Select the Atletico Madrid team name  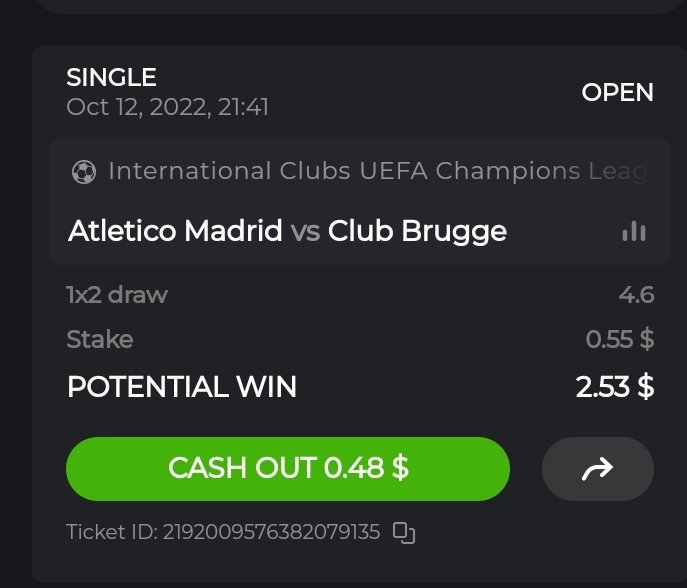pos(175,232)
